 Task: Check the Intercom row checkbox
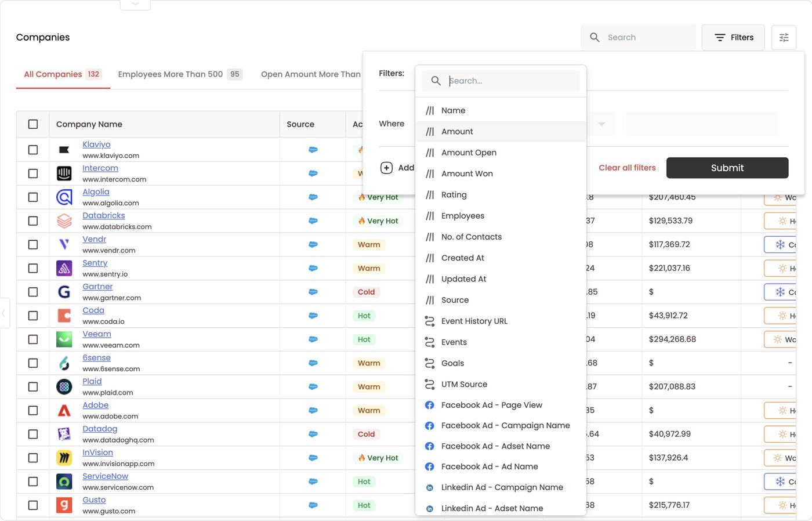pos(33,173)
